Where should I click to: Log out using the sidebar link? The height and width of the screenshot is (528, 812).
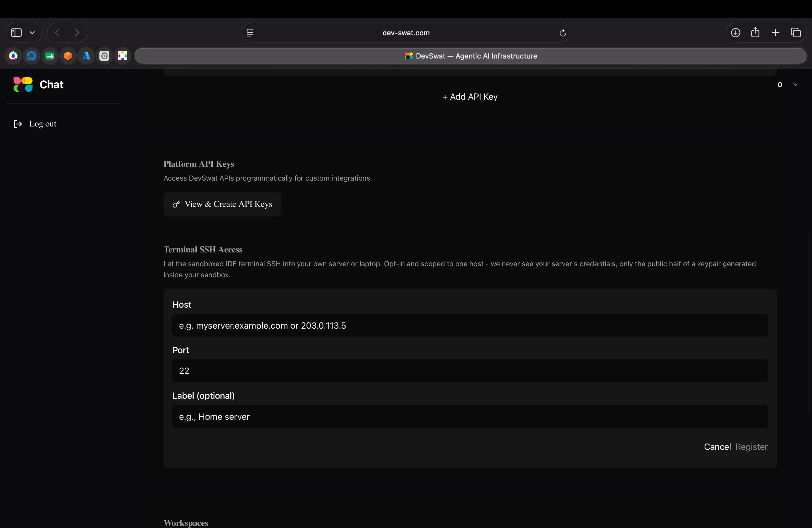(43, 124)
